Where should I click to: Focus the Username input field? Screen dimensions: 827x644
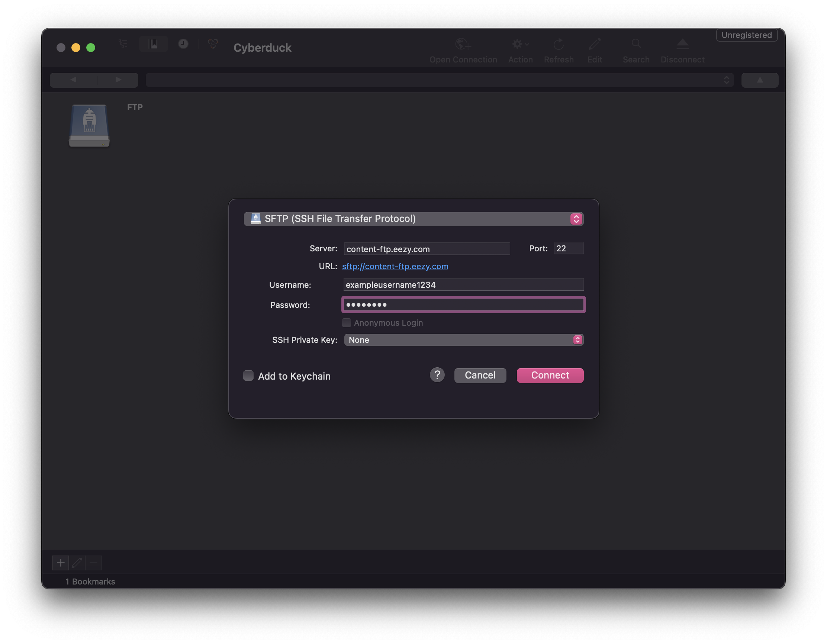click(463, 285)
